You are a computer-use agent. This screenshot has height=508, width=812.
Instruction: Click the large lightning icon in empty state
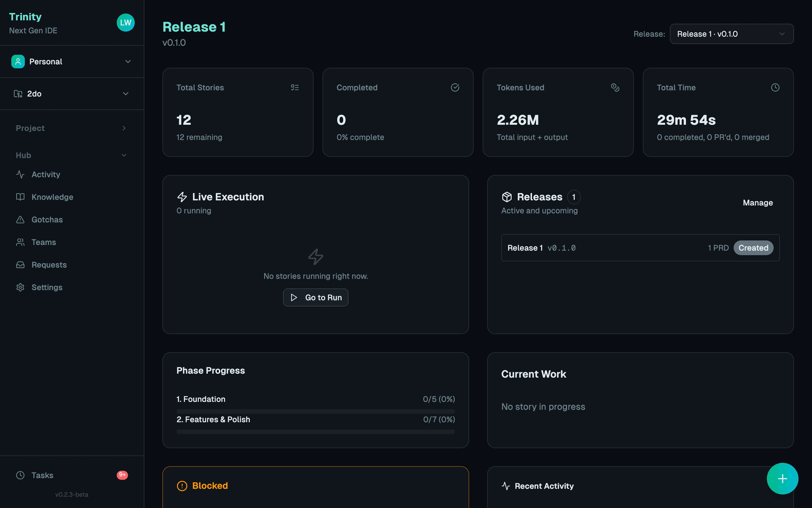tap(316, 257)
